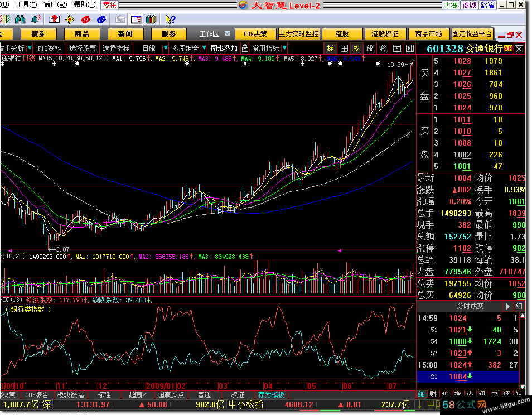Click the red question mark chart icon
The image size is (532, 415).
(54, 20)
